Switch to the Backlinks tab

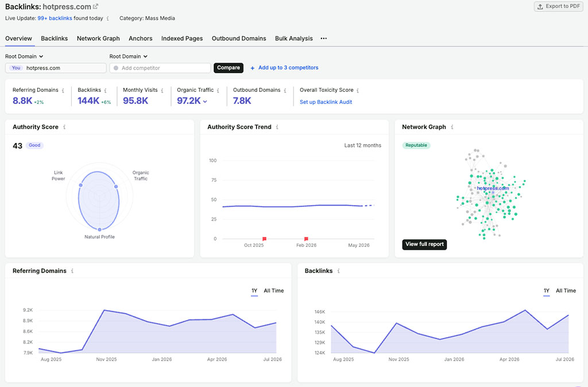point(55,38)
